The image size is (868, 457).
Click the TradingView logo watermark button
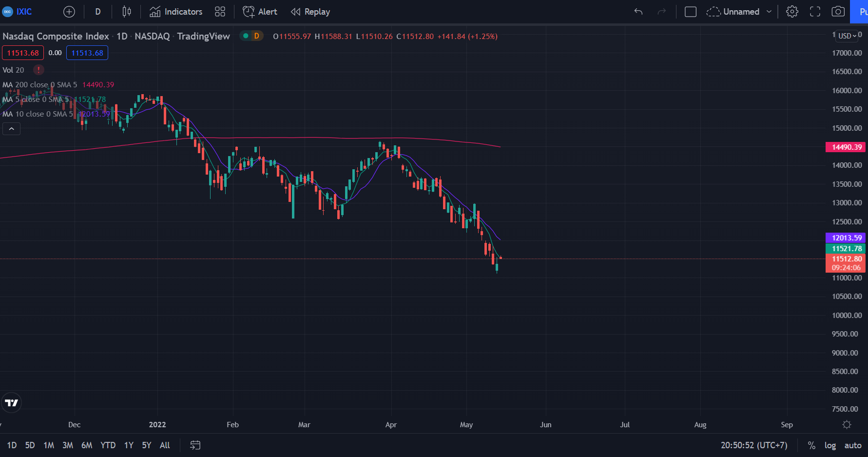11,403
